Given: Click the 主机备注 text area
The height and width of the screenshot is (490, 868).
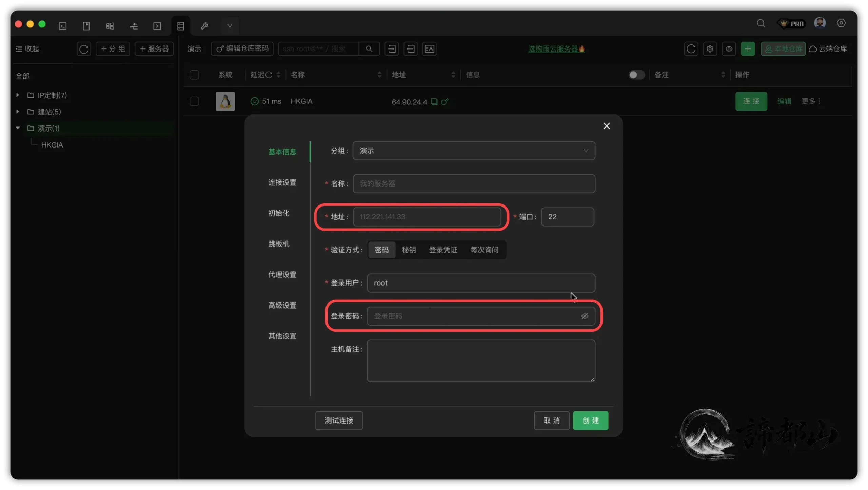Looking at the screenshot, I should pos(481,361).
